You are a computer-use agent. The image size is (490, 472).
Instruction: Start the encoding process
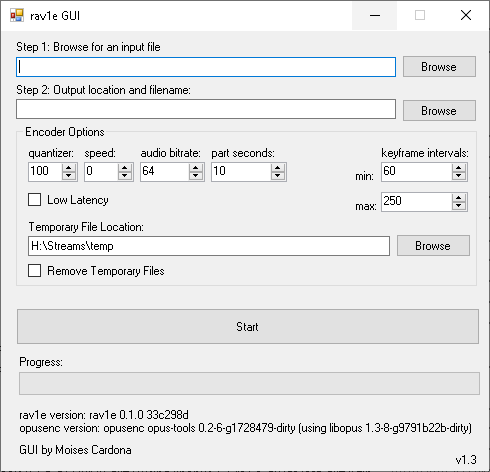(248, 326)
